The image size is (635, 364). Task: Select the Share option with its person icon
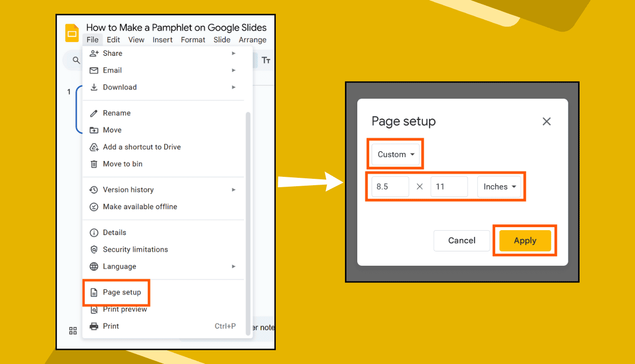(x=94, y=53)
